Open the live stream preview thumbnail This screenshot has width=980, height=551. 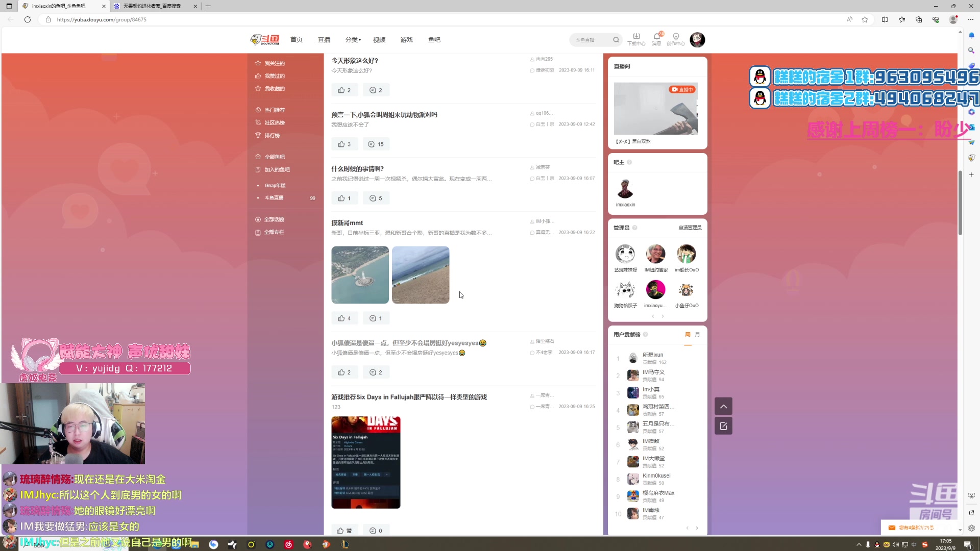[656, 109]
